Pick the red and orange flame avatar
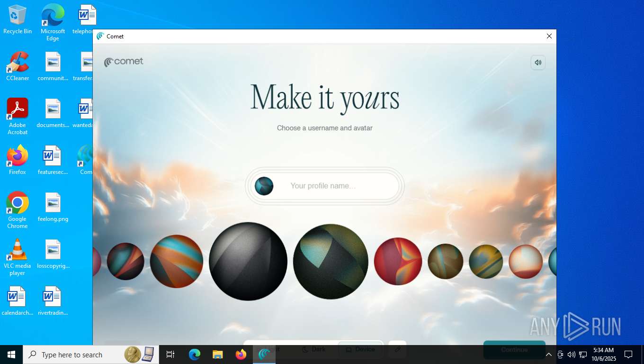The image size is (644, 364). (398, 261)
